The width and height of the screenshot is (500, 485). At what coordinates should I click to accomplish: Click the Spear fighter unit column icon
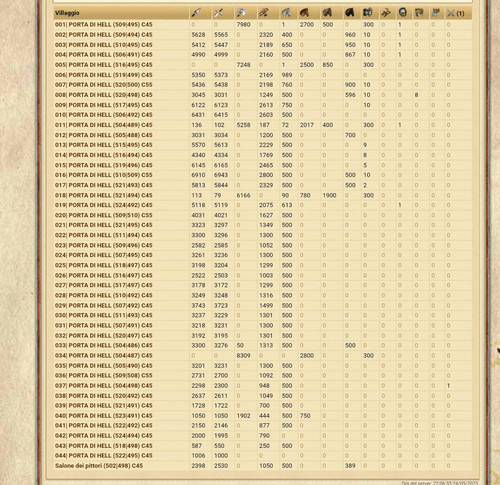click(x=196, y=13)
